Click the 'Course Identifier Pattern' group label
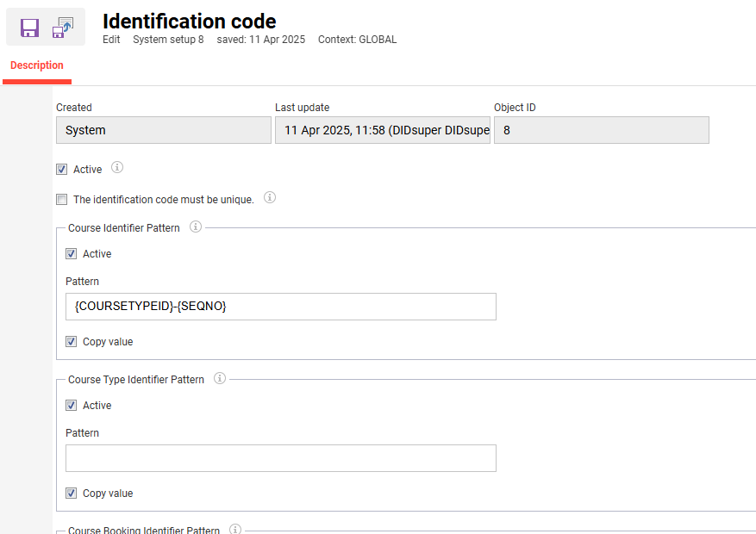Viewport: 756px width, 534px height. (x=124, y=227)
